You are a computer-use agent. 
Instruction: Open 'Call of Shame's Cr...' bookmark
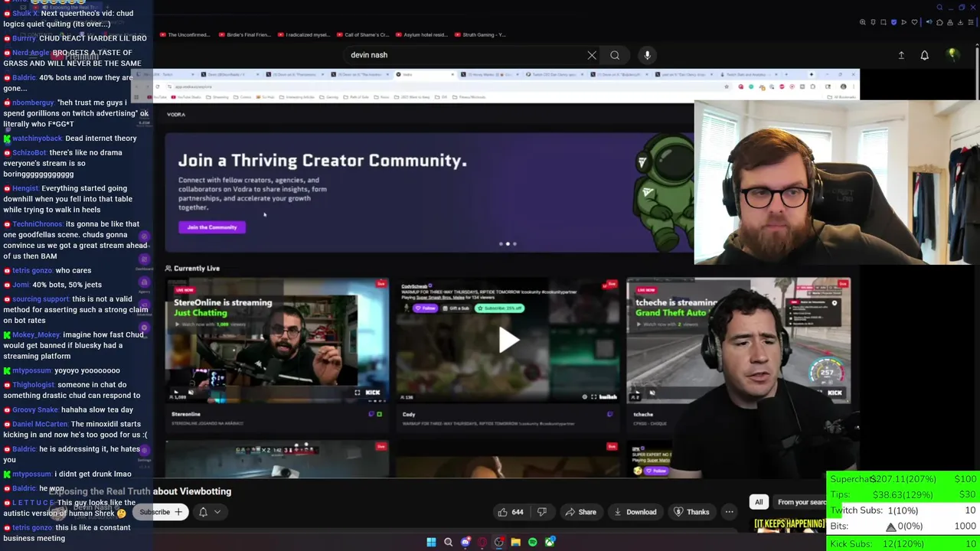[362, 34]
